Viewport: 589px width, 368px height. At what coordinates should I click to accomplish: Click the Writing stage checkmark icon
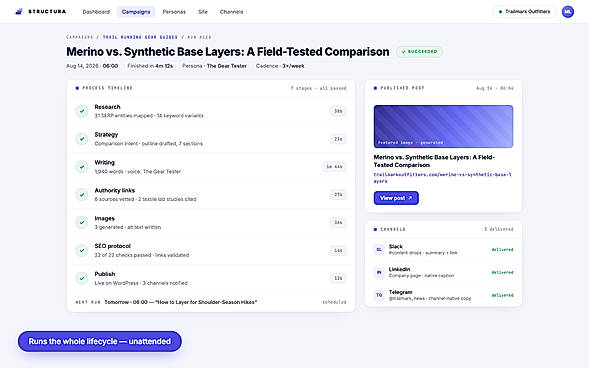click(82, 167)
